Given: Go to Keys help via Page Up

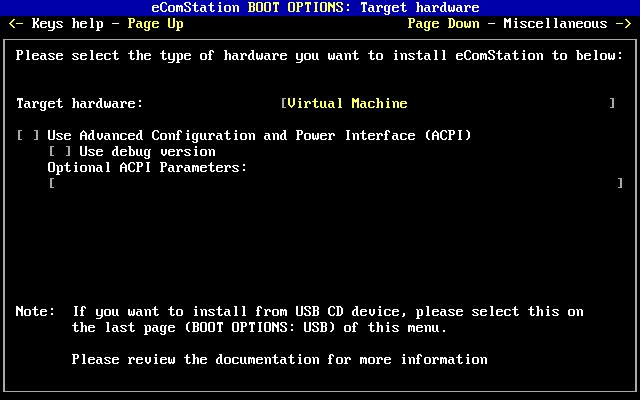Looking at the screenshot, I should 96,24.
